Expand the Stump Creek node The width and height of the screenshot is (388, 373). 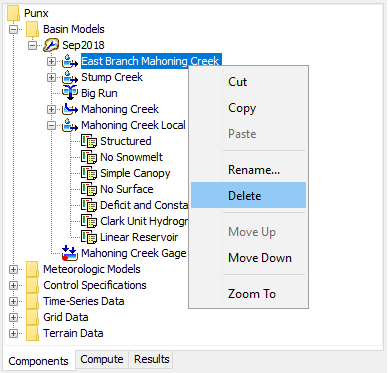(x=51, y=77)
